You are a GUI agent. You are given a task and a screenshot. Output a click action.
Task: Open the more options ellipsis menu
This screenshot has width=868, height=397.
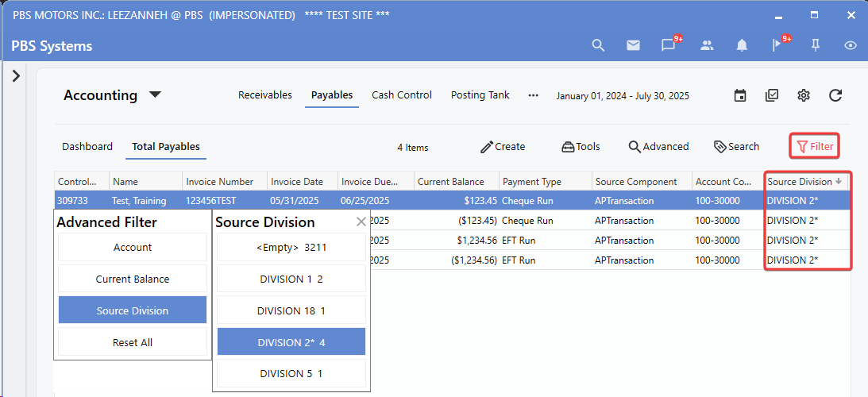pyautogui.click(x=533, y=95)
